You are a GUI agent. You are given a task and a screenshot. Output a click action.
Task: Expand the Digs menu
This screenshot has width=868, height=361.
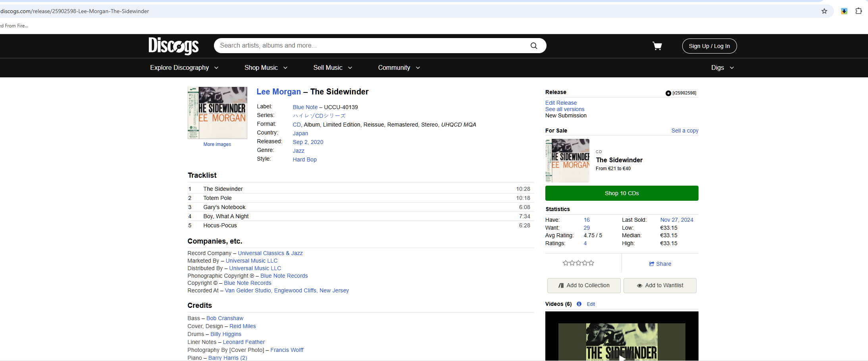coord(722,68)
